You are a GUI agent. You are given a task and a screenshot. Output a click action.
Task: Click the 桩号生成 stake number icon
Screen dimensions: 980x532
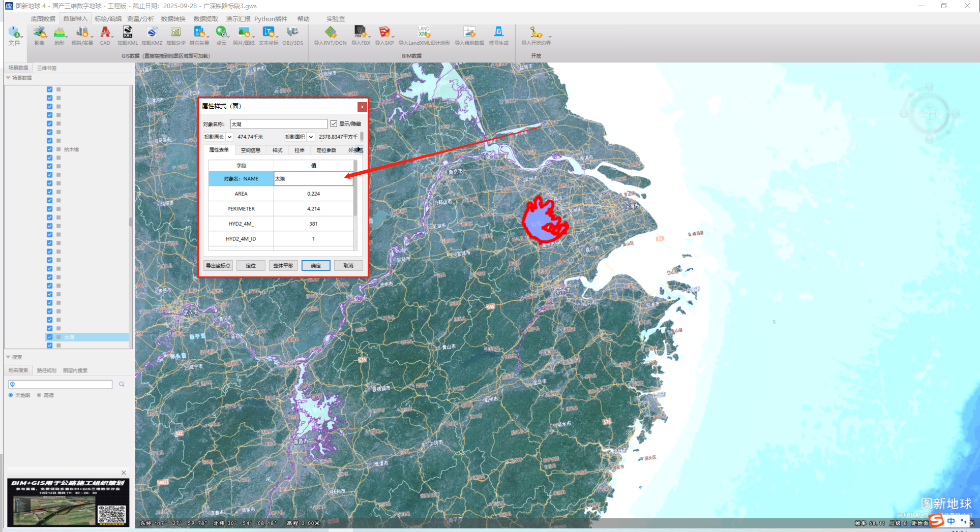coord(499,33)
